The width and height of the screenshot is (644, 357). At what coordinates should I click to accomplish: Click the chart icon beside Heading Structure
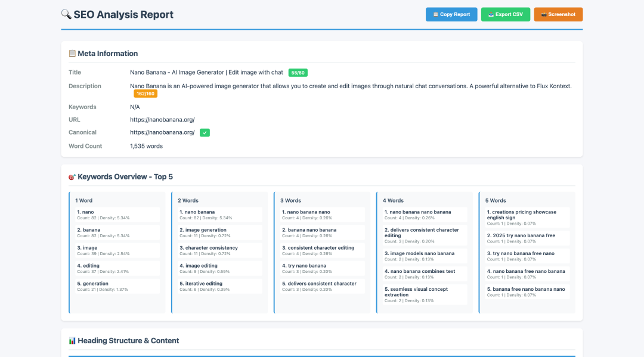tap(72, 340)
